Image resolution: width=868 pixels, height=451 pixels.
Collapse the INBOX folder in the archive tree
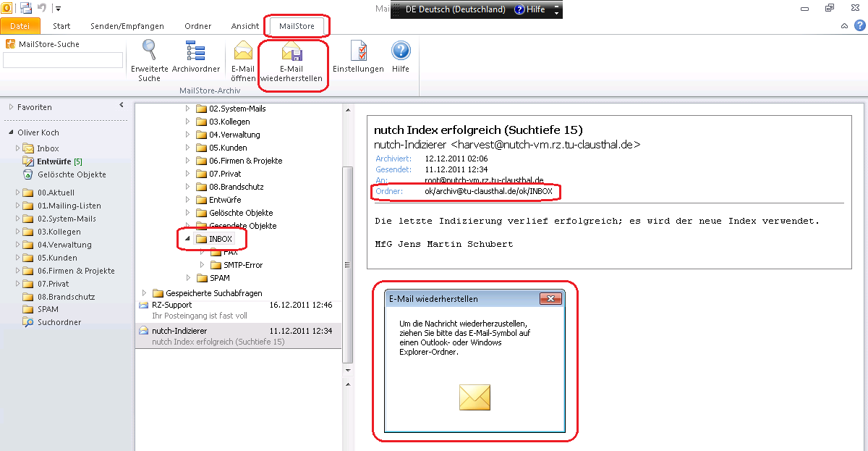(x=188, y=239)
